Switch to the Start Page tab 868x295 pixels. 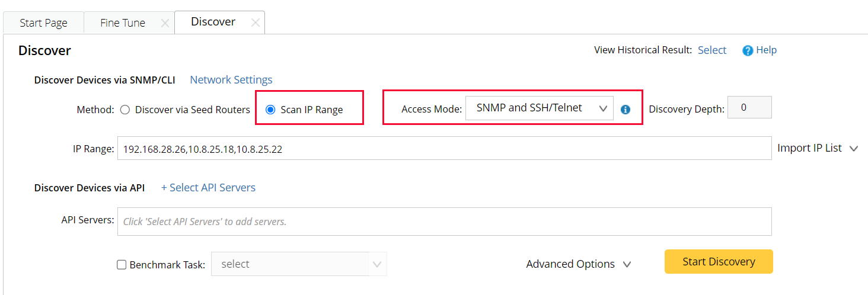[x=43, y=23]
